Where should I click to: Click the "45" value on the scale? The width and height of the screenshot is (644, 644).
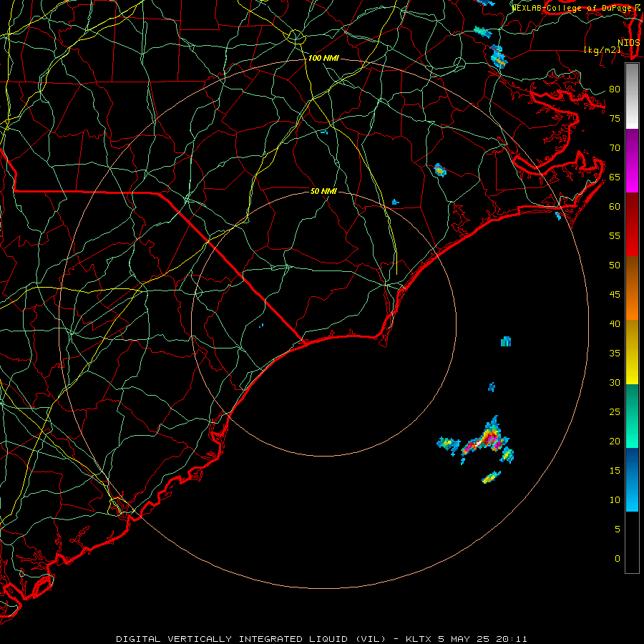tap(615, 295)
